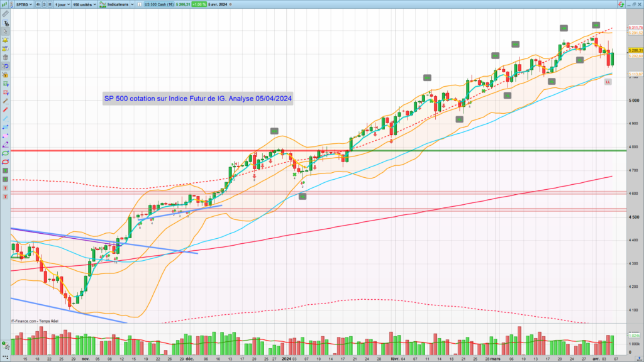
Task: Select the purple rectangle drawing tool
Action: click(x=5, y=136)
